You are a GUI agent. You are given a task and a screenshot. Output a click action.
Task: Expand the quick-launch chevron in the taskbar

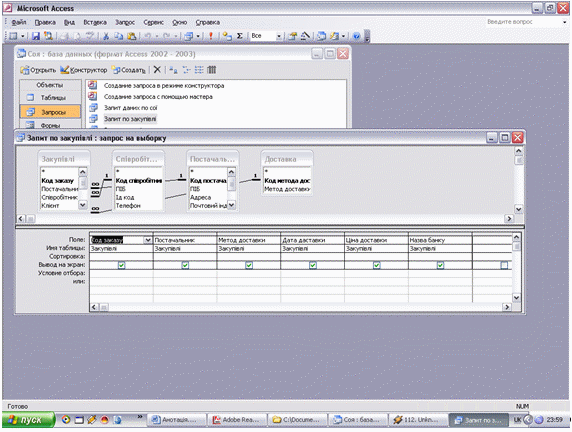point(140,416)
